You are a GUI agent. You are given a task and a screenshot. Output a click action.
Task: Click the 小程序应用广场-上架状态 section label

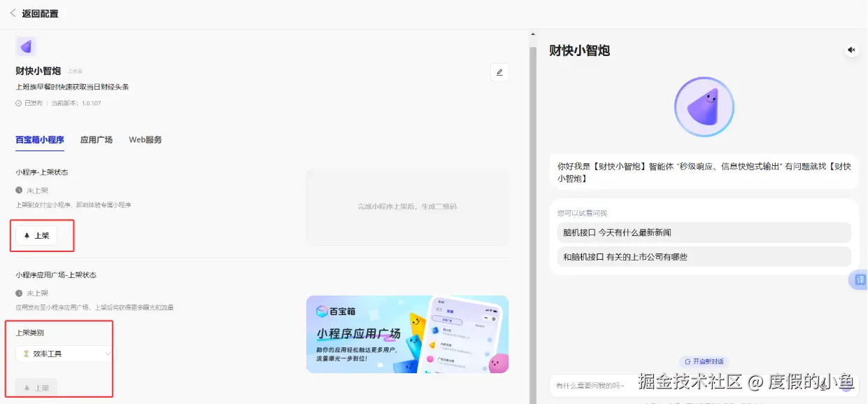click(x=56, y=275)
